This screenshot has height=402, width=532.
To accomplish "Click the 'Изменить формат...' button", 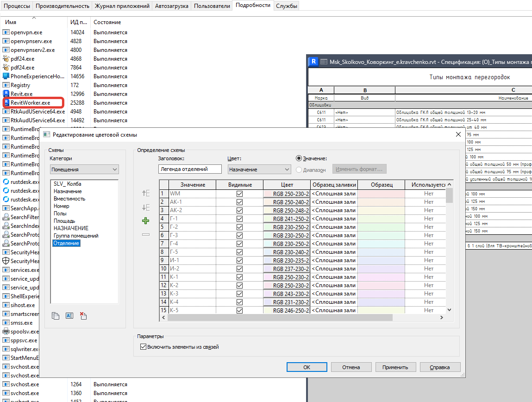I will coord(359,169).
